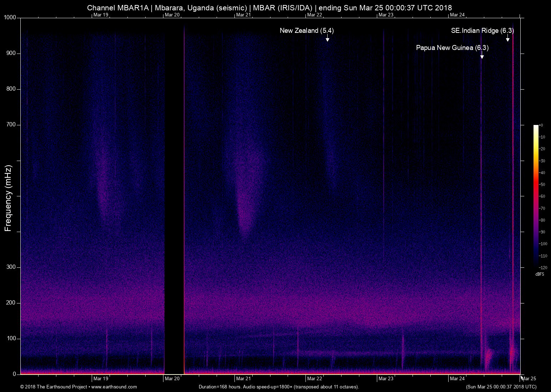Click the arrow marker under SE.Indian Ridge (6.3)
This screenshot has width=551, height=392.
tap(507, 39)
